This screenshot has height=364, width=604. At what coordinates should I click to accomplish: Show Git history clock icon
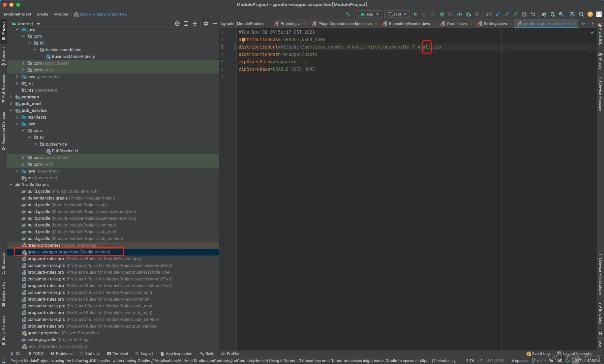(524, 14)
